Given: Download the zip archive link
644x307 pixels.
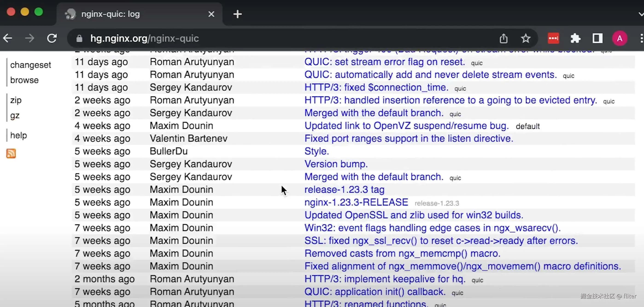Looking at the screenshot, I should coord(16,100).
